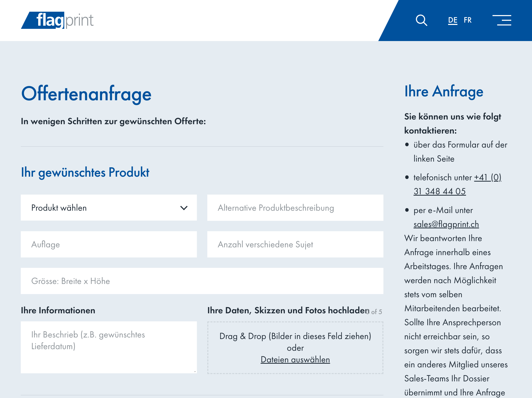Open the sales@flagprint.ch email link
Screen dimensions: 532x398
446,224
